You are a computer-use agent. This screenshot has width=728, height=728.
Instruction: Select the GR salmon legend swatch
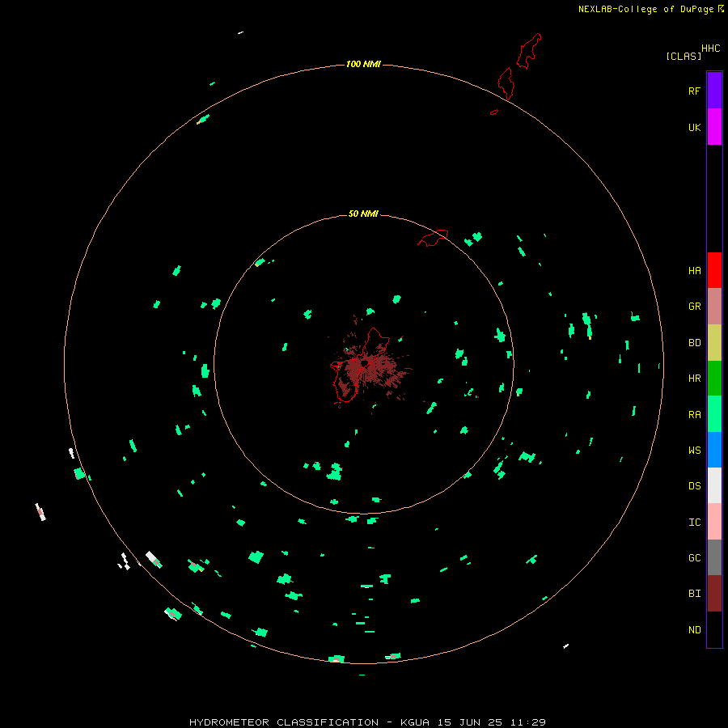coord(714,307)
